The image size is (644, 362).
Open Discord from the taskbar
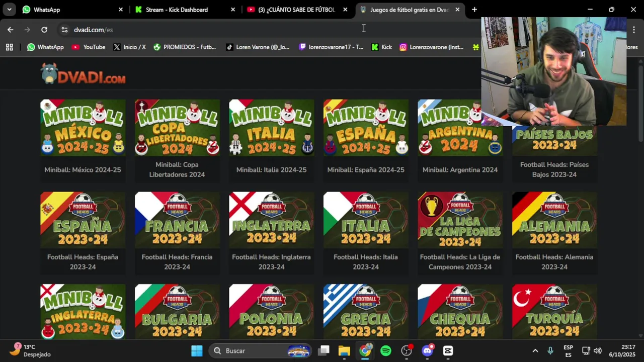(428, 350)
